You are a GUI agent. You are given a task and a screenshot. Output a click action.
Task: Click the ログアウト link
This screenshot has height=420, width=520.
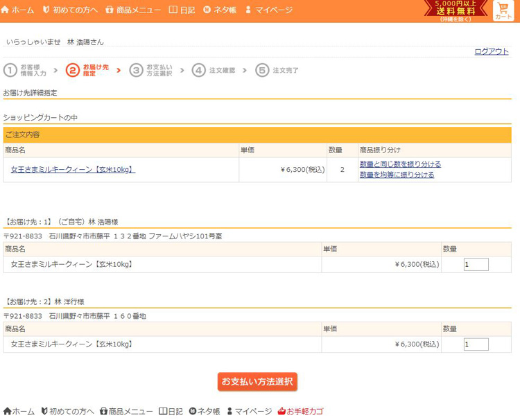pyautogui.click(x=492, y=51)
